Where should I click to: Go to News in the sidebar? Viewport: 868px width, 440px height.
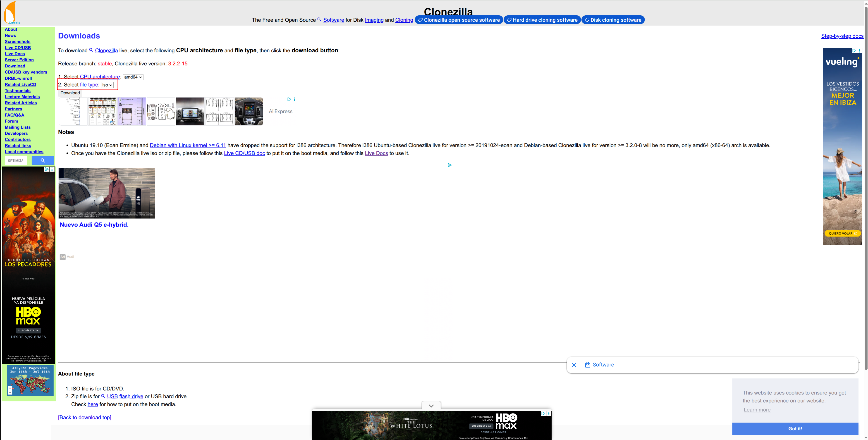10,35
